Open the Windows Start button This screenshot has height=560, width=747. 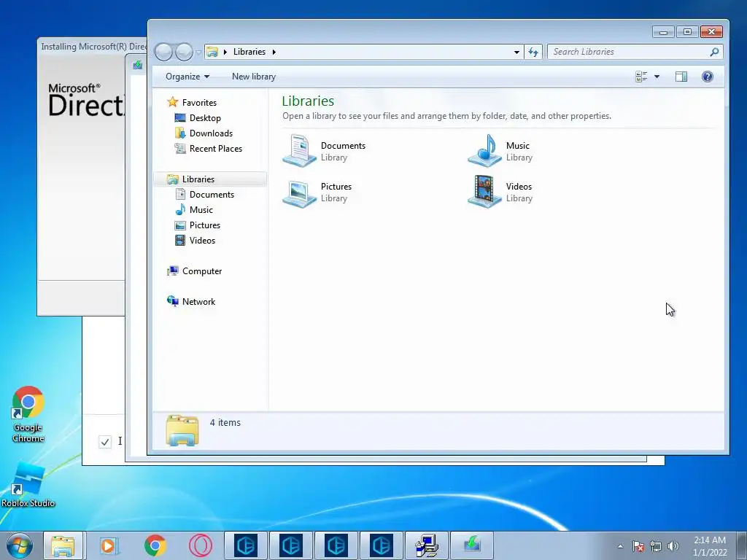[x=18, y=545]
